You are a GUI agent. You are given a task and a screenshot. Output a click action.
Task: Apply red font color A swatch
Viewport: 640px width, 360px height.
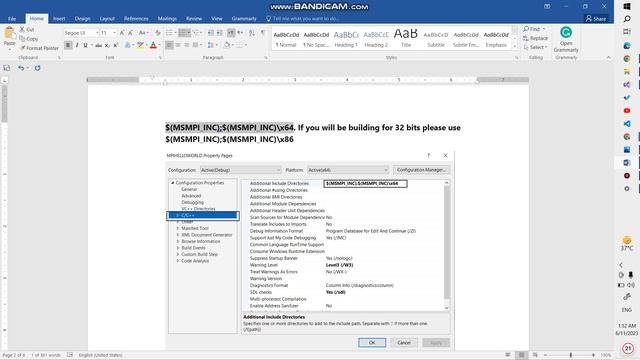tap(153, 45)
